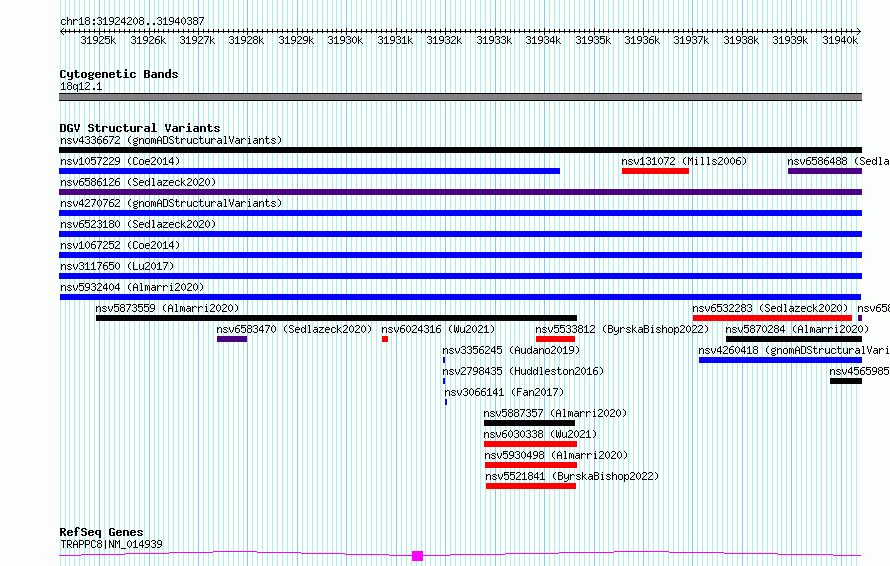Click the nsv4336672 gnomADStructuralVariants label

171,140
